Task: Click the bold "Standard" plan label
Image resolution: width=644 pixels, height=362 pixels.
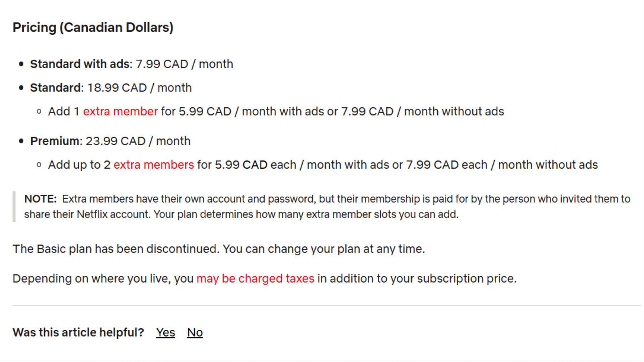Action: (x=55, y=88)
